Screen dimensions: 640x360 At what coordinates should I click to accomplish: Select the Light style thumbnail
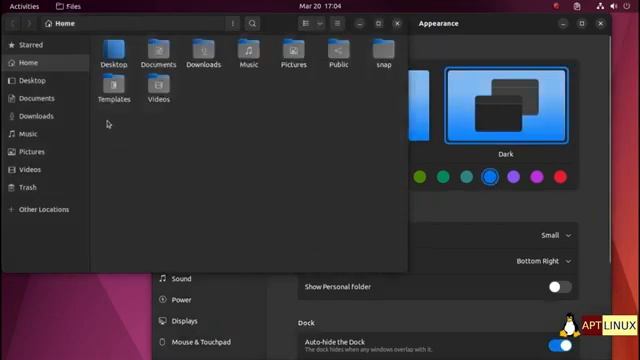click(419, 106)
